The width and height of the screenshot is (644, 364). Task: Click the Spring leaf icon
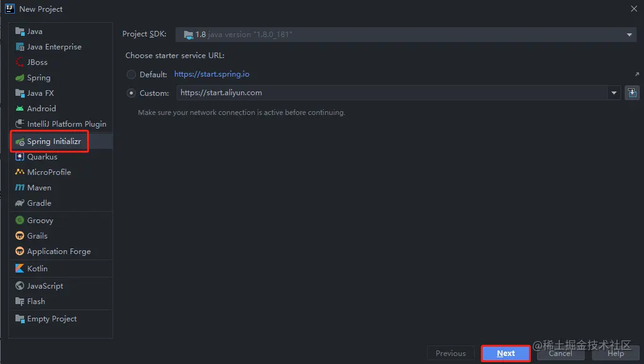[x=20, y=78]
